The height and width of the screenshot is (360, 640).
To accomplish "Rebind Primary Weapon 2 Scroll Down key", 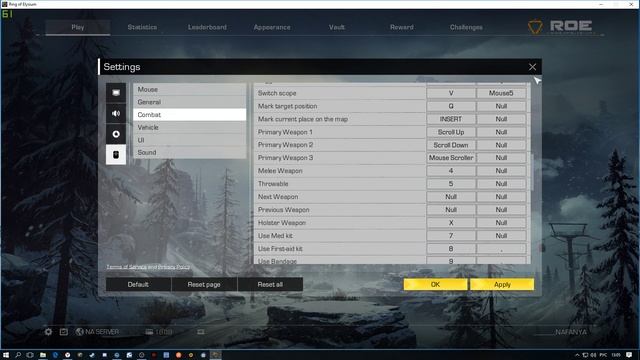I will pos(451,145).
